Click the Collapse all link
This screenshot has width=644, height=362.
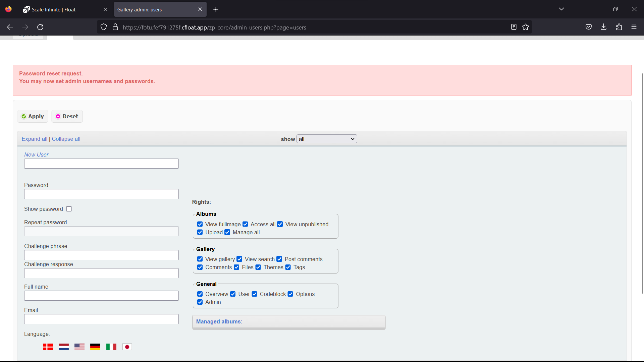coord(66,139)
